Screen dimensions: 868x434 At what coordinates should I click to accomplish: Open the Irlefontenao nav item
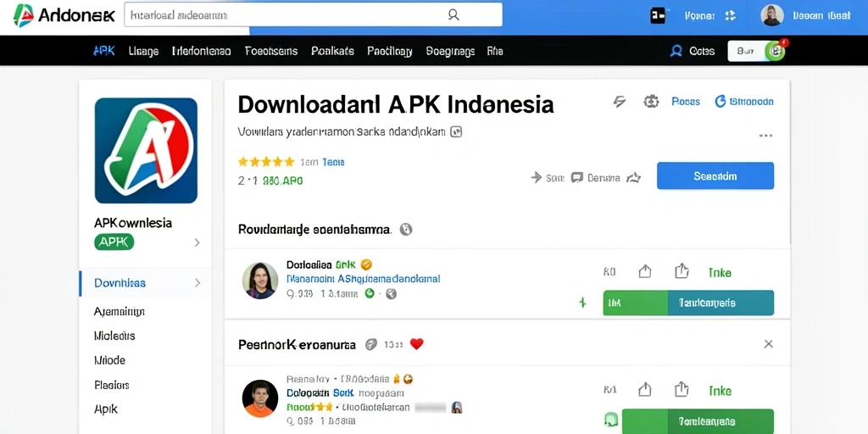point(202,51)
